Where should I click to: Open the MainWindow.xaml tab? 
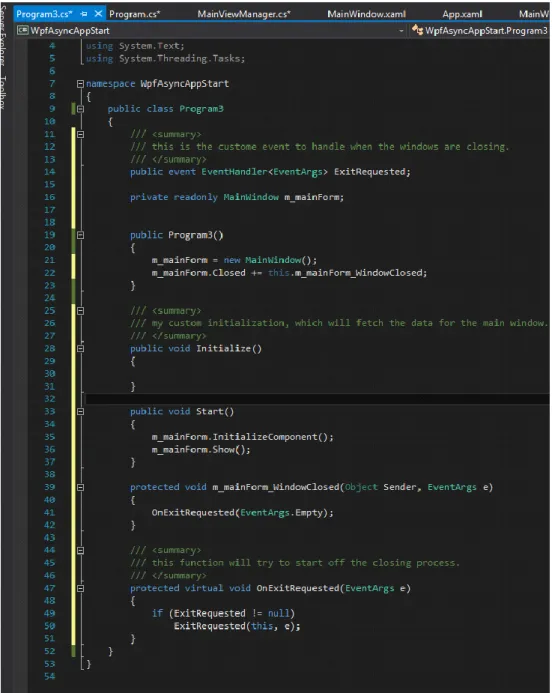(366, 14)
